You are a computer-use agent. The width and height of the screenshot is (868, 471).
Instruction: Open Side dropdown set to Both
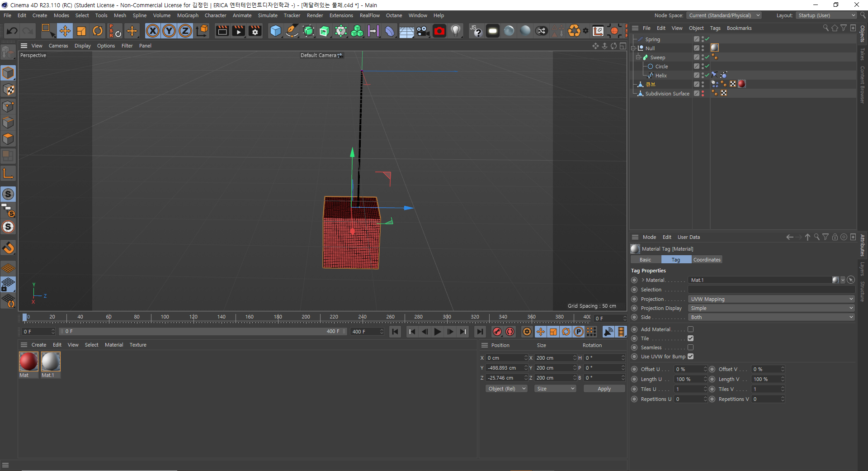(771, 317)
